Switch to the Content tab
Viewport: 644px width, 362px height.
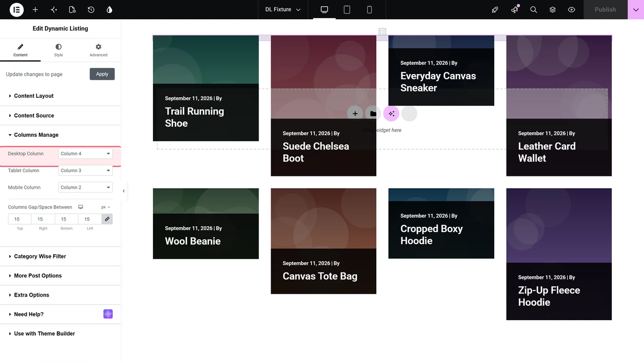pyautogui.click(x=20, y=50)
